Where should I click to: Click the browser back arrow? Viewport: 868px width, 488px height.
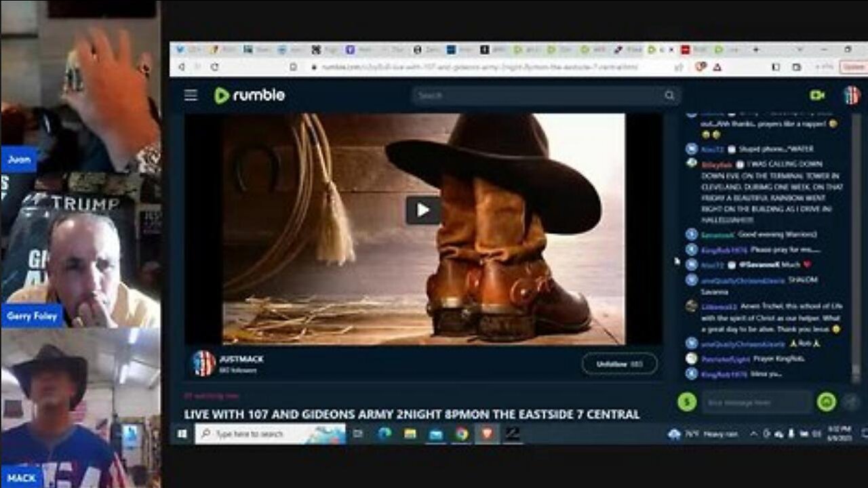181,67
